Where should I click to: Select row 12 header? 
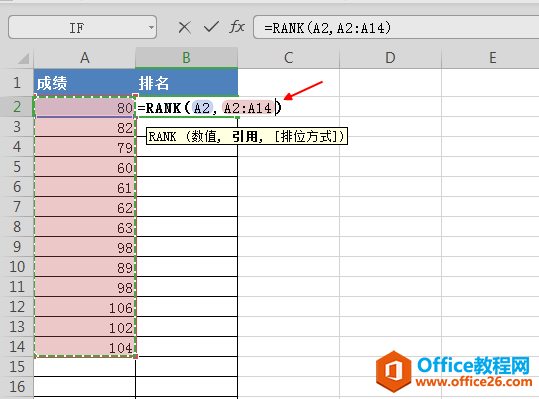17,307
